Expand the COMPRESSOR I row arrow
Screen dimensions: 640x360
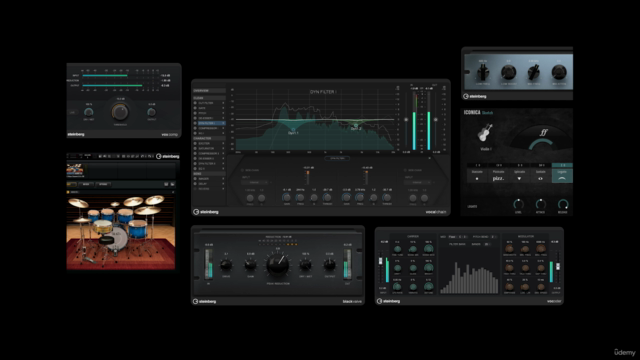click(223, 128)
